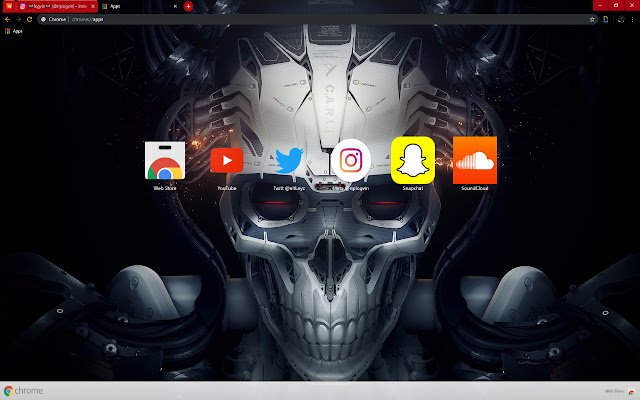Viewport: 640px width, 400px height.
Task: Close the Apps tab
Action: (175, 6)
